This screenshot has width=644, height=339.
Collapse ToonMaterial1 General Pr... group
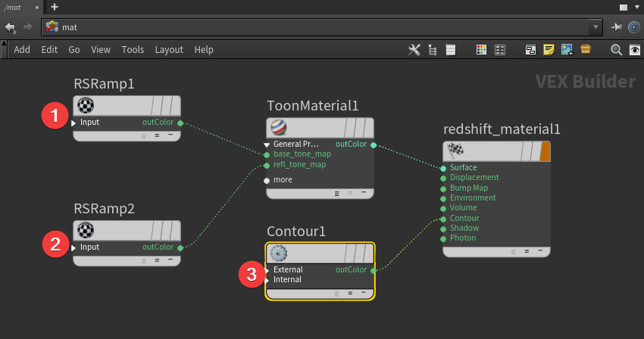point(267,145)
